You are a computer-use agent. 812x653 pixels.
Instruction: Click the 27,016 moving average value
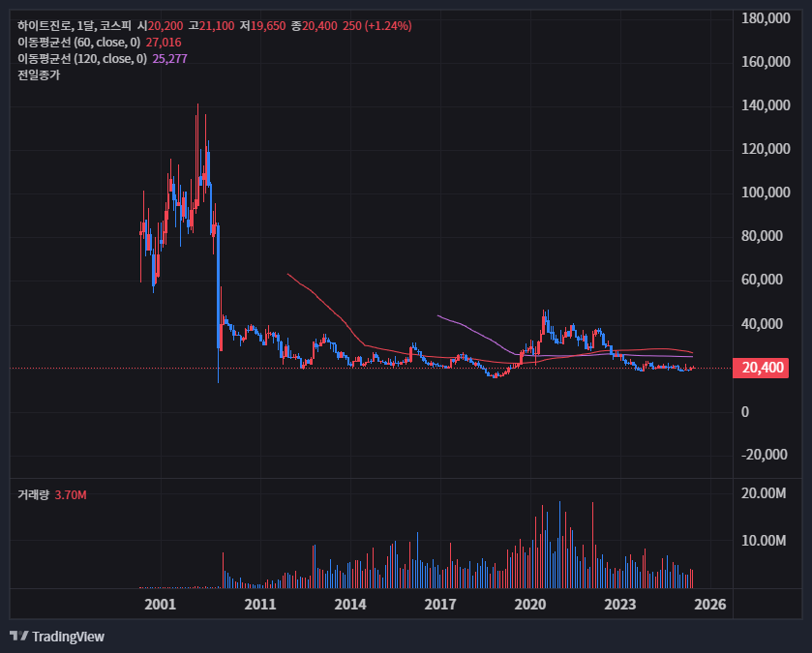pos(164,43)
